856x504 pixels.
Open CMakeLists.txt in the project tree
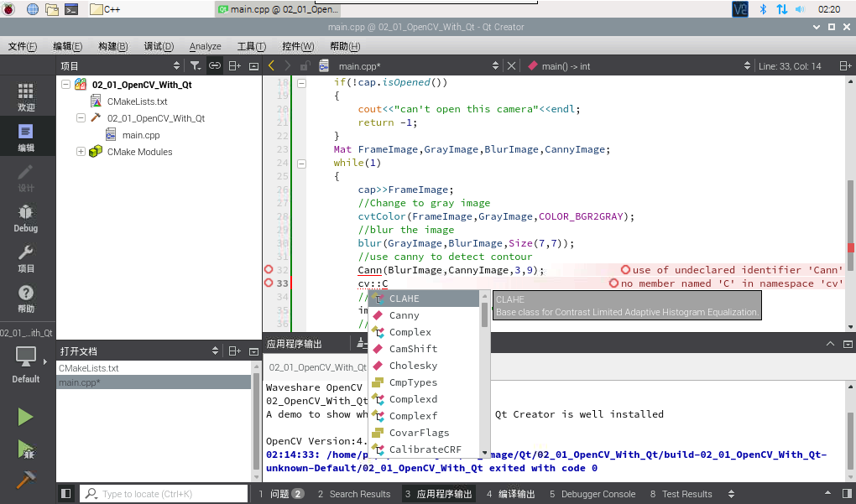coord(137,101)
